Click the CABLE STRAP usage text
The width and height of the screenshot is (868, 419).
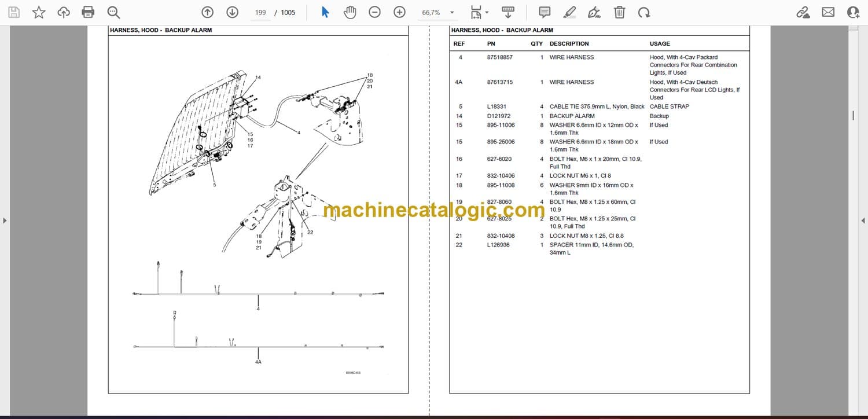tap(670, 106)
